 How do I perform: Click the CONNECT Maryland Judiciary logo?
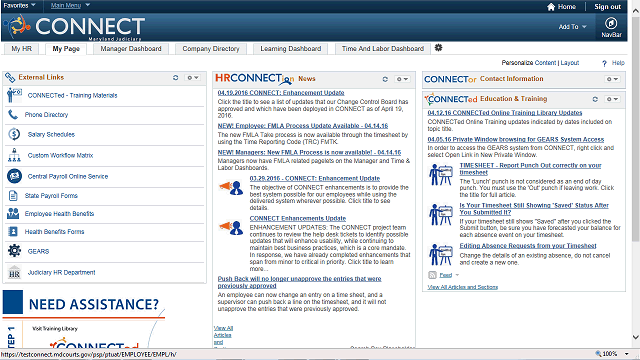pos(74,27)
